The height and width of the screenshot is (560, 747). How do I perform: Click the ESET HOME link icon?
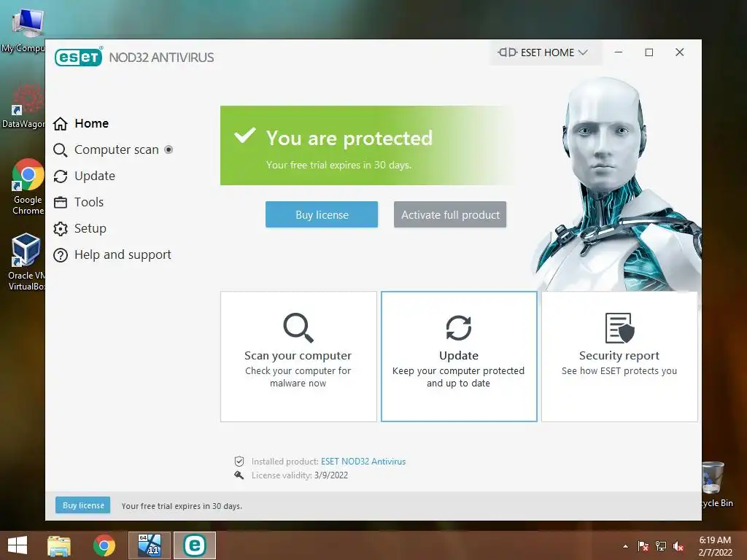(x=508, y=52)
